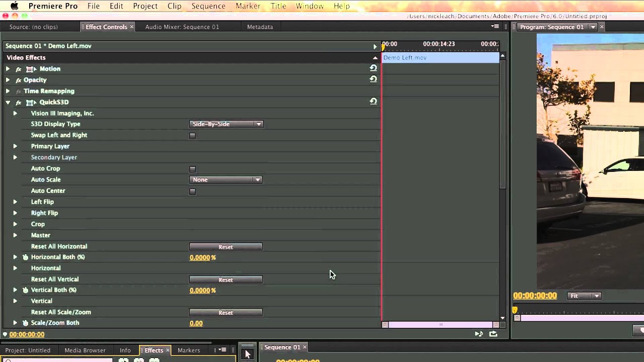644x362 pixels.
Task: Switch to the Audio Mixer: Sequence 01 tab
Action: [x=182, y=27]
